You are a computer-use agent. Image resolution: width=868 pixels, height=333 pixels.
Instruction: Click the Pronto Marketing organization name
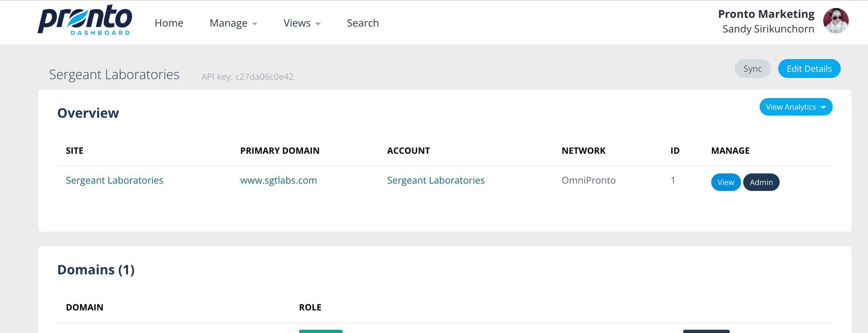(766, 14)
